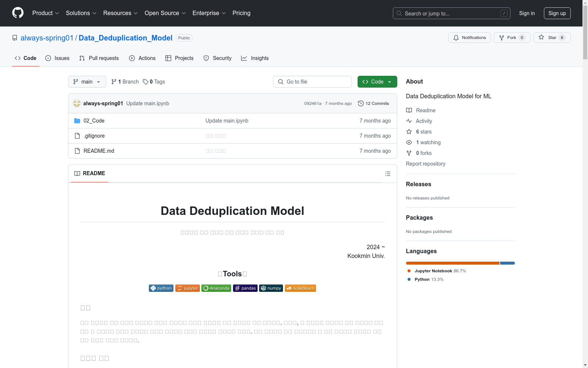Star this repository
This screenshot has height=368, width=588.
(552, 38)
